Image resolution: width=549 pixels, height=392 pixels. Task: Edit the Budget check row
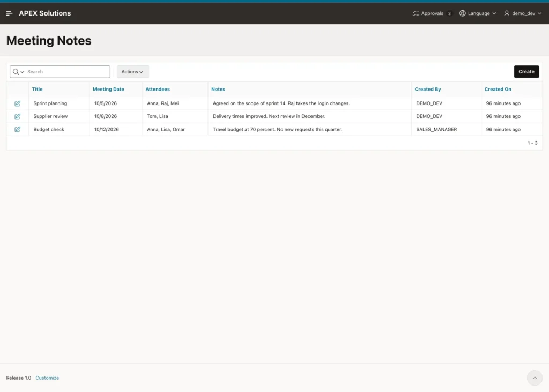click(17, 129)
